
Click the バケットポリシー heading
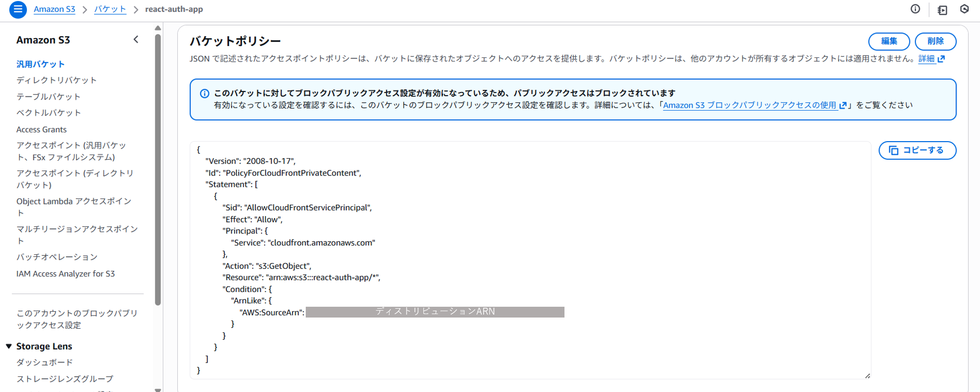[235, 41]
